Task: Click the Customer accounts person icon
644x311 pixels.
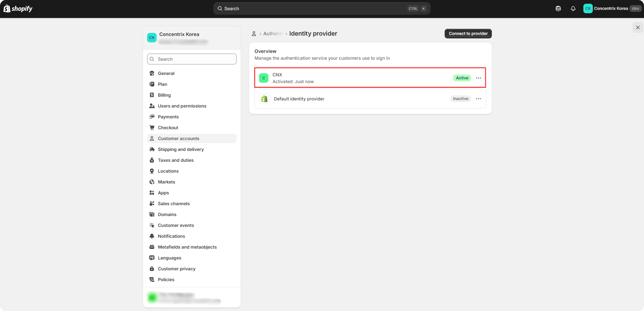Action: pyautogui.click(x=152, y=138)
